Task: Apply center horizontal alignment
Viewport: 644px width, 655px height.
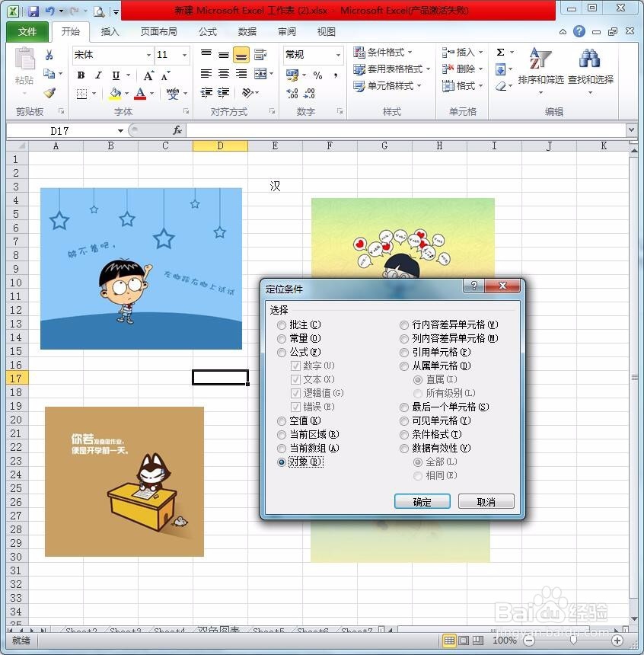Action: [x=224, y=74]
